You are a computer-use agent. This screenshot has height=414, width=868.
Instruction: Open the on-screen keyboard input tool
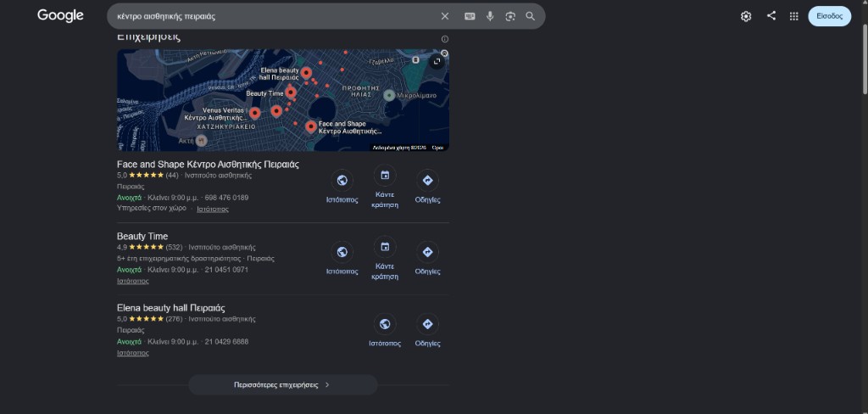[470, 16]
